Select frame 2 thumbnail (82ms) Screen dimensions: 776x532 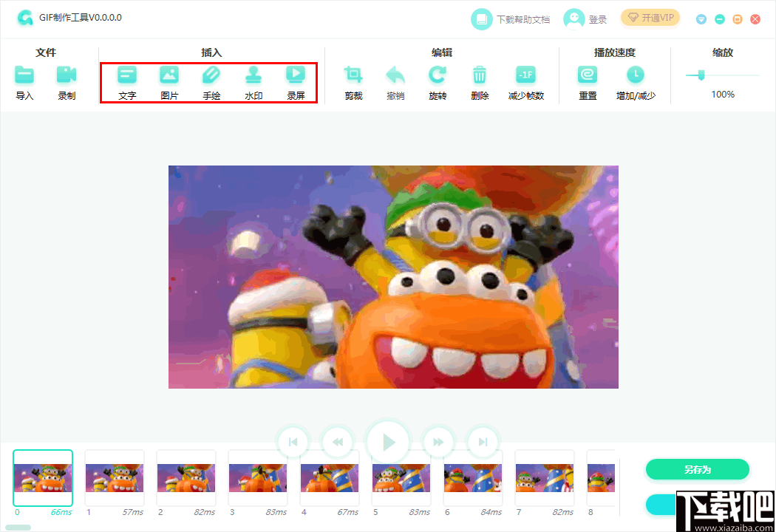click(186, 477)
